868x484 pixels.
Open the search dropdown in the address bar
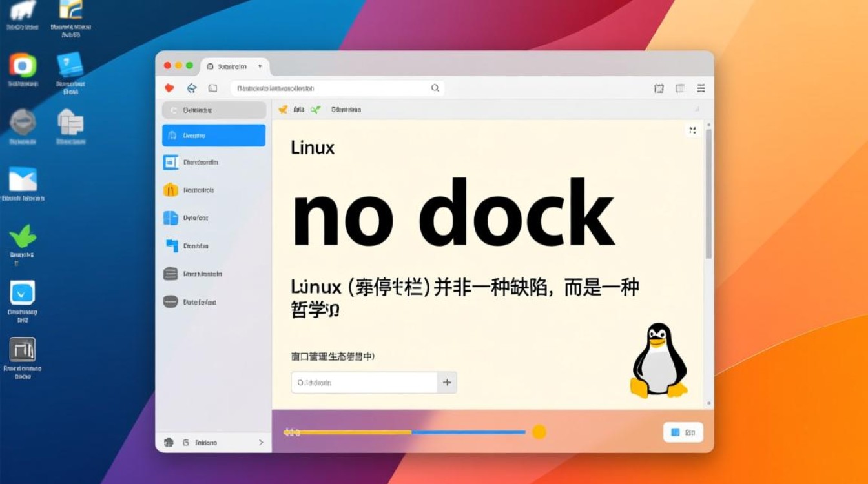click(x=435, y=88)
